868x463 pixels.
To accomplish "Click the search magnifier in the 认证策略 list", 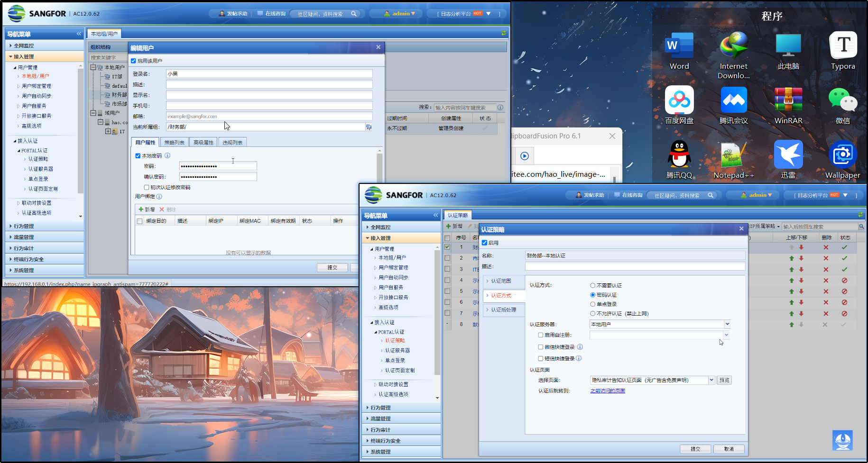I will coord(861,227).
